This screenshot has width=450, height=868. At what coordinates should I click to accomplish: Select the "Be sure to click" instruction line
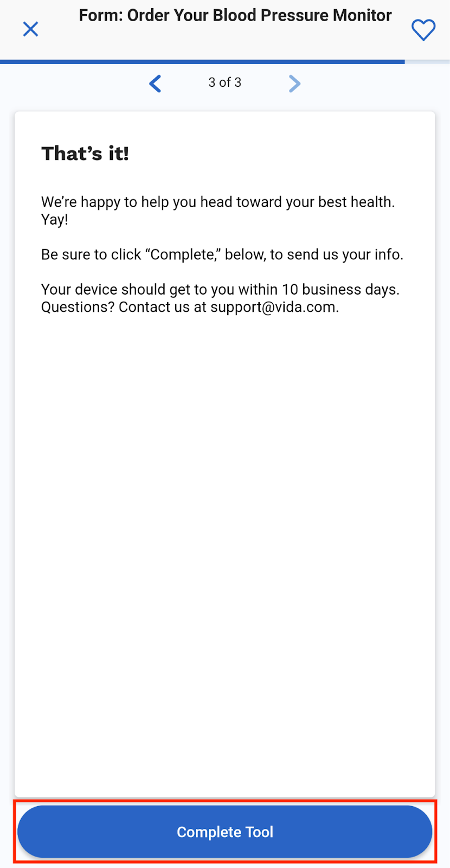222,254
